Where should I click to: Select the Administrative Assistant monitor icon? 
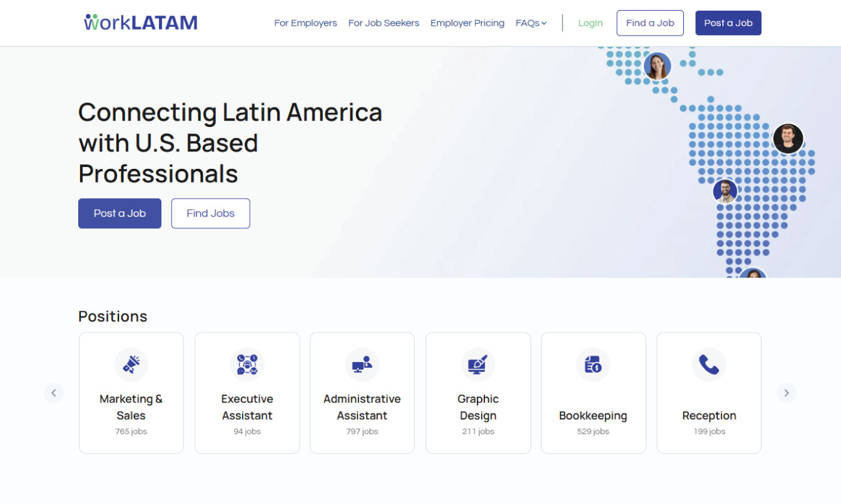362,365
